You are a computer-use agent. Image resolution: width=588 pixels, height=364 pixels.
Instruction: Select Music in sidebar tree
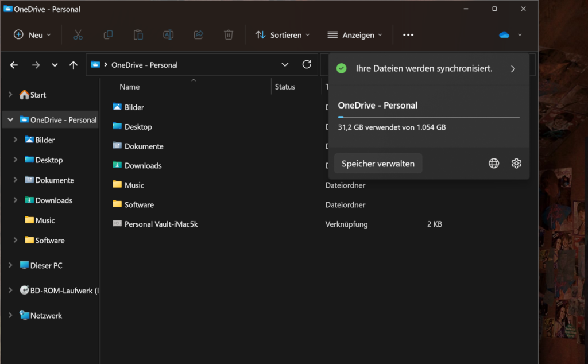45,220
